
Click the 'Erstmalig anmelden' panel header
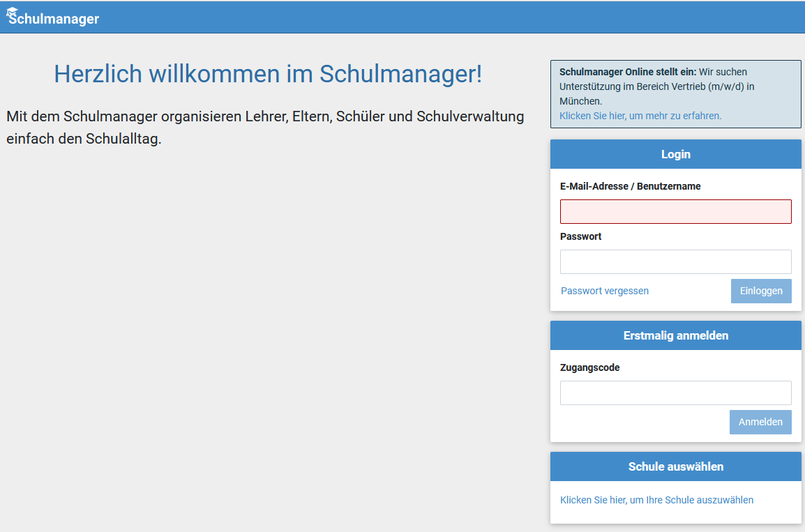(x=675, y=335)
